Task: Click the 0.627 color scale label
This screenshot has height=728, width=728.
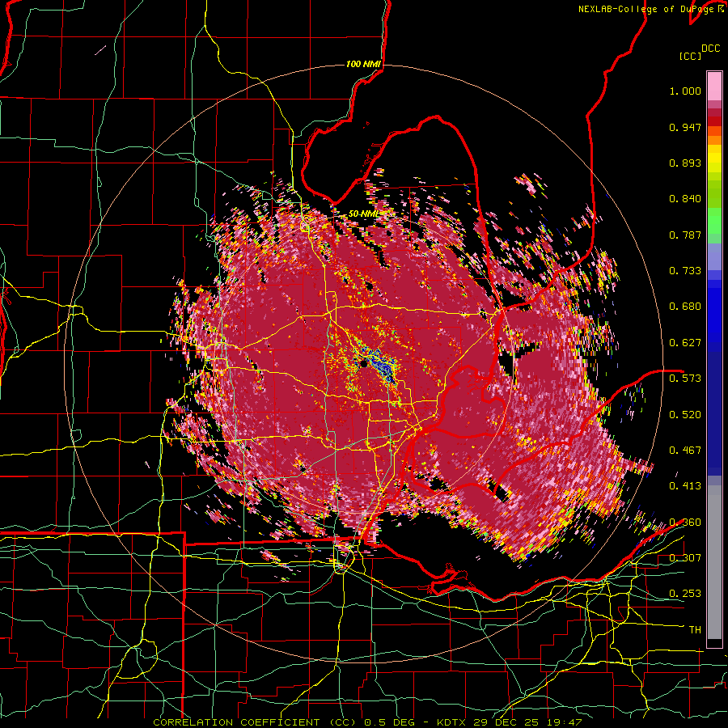Action: click(x=685, y=343)
